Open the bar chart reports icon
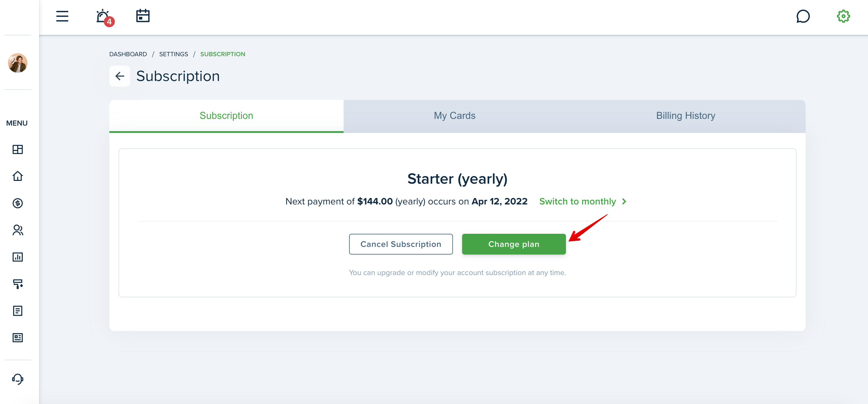 tap(17, 257)
